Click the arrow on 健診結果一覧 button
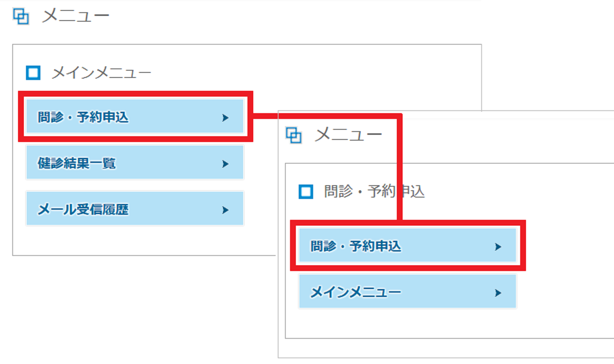Viewport: 614px width, 364px height. pyautogui.click(x=225, y=164)
